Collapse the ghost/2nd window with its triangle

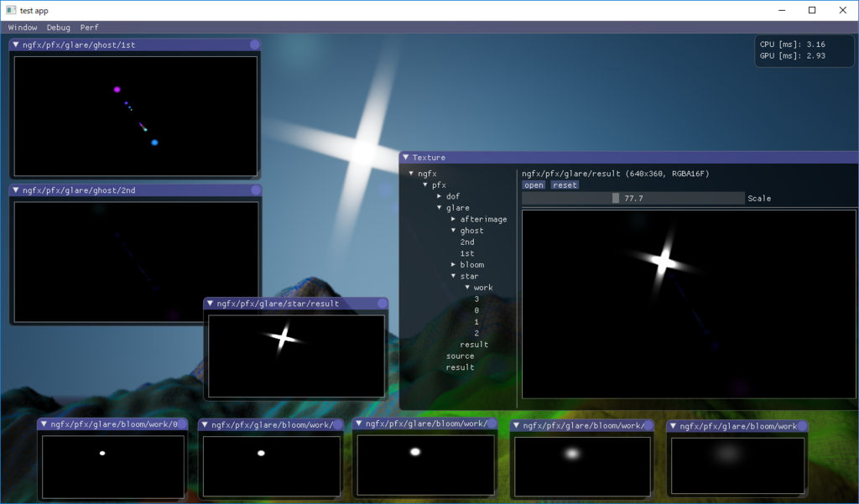(16, 190)
